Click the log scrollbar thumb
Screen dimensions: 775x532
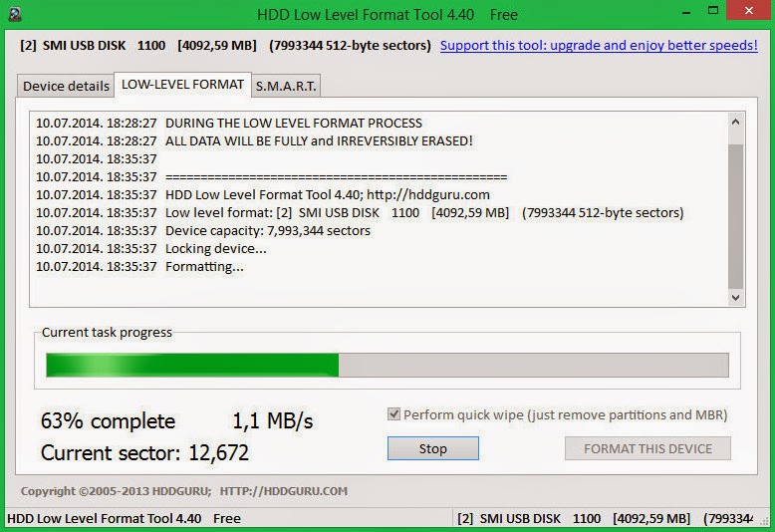(x=735, y=216)
